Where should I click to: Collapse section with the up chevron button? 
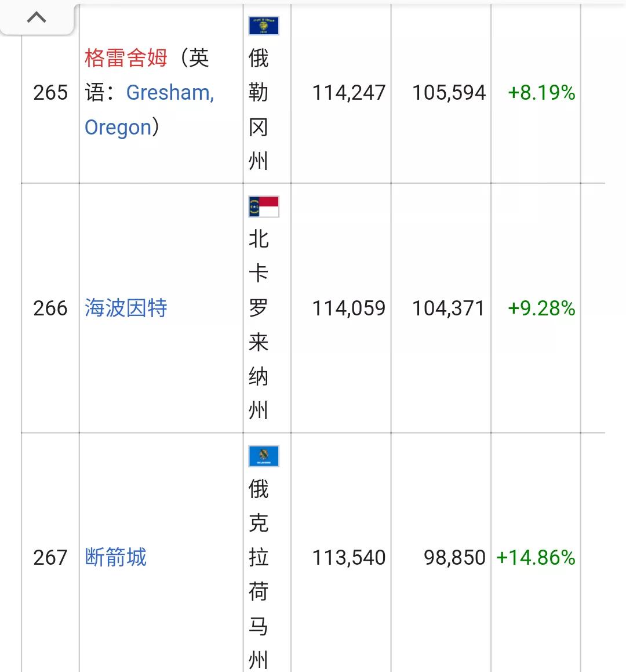pos(37,17)
